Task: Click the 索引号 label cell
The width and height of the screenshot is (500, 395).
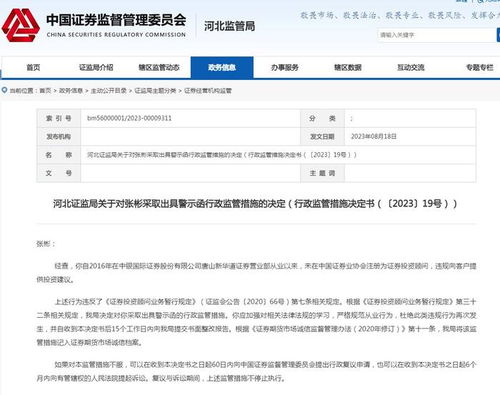Action: [x=59, y=118]
